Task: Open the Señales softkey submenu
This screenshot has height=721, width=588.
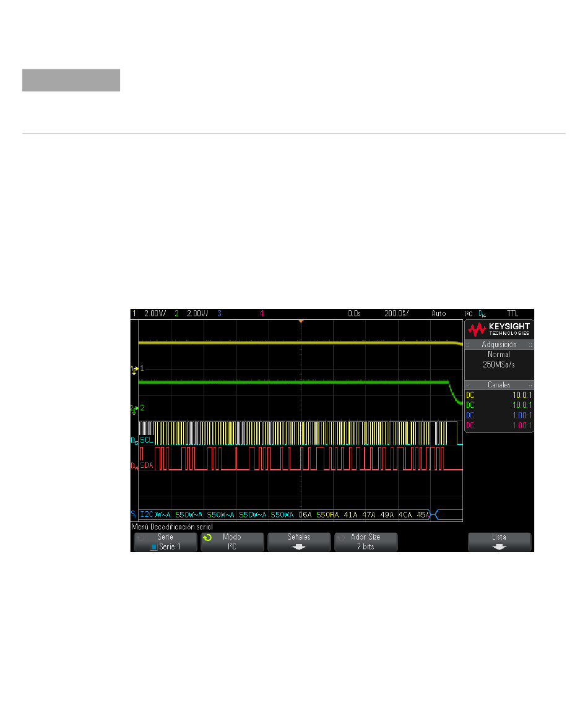Action: click(x=299, y=542)
